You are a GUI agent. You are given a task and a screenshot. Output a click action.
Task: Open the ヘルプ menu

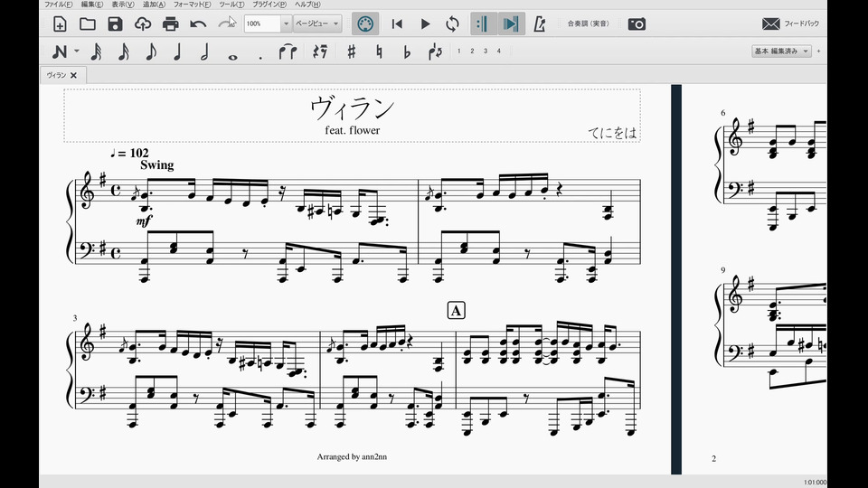coord(307,5)
